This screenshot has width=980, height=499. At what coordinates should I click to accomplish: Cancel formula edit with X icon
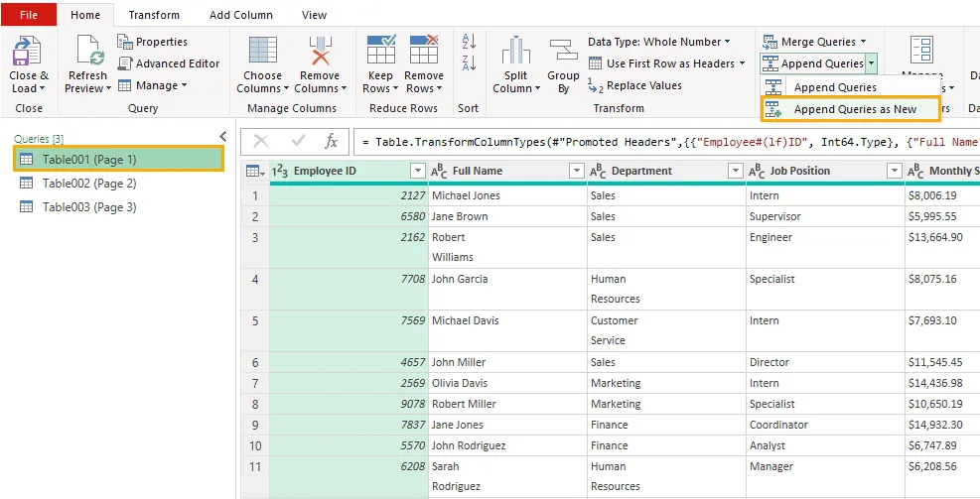(260, 142)
